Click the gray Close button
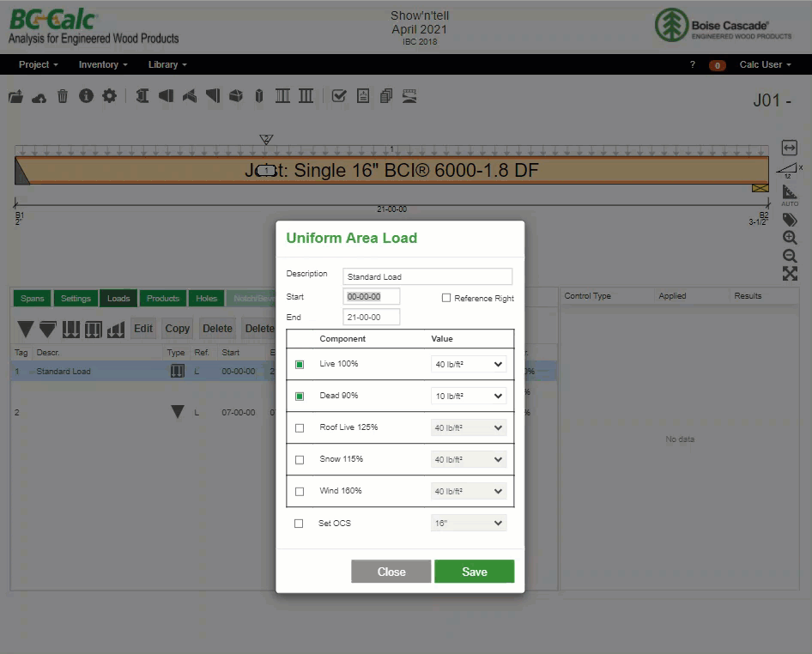Image resolution: width=812 pixels, height=654 pixels. [391, 572]
